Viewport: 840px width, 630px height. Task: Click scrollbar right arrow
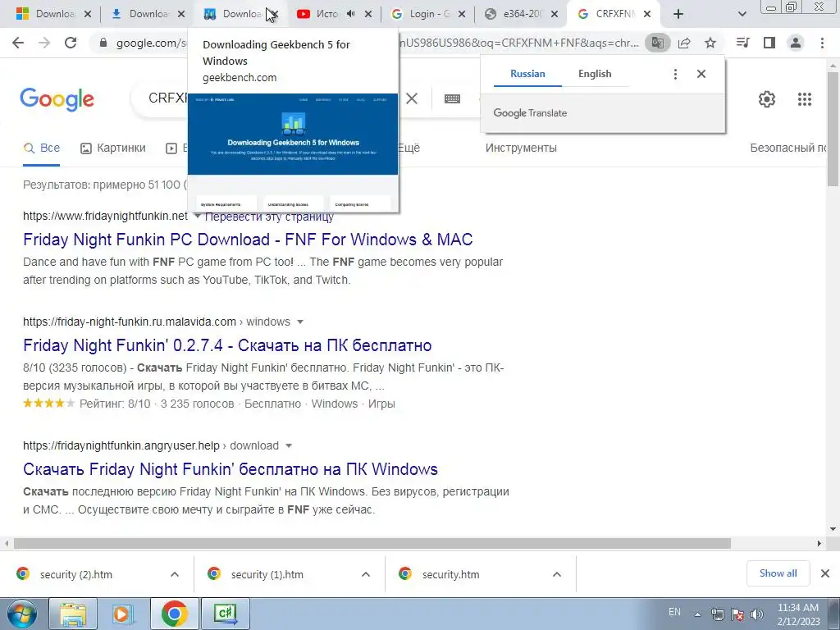pos(819,543)
